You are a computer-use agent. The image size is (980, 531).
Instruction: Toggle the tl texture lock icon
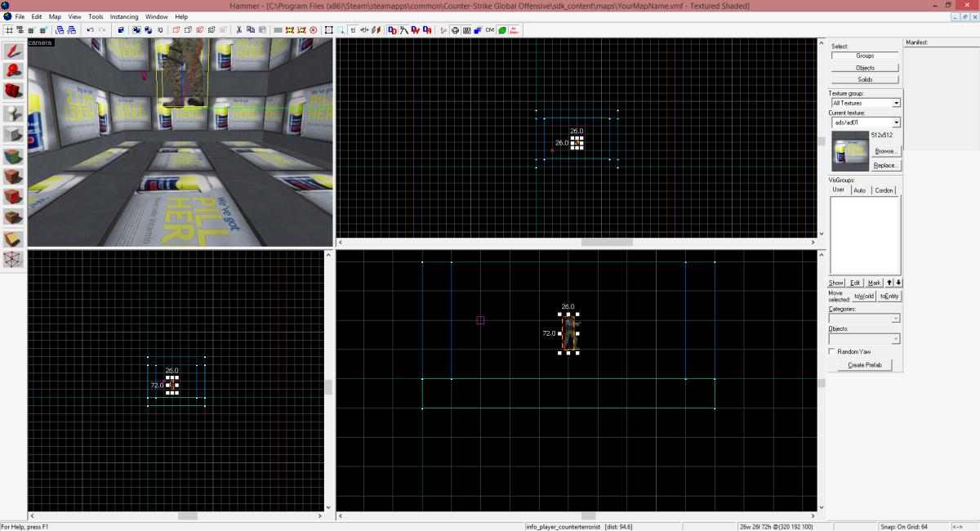(353, 29)
